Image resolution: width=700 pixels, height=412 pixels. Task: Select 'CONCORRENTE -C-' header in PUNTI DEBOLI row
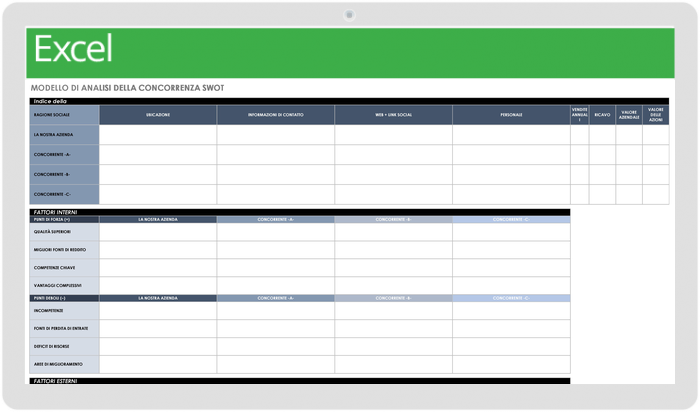511,298
